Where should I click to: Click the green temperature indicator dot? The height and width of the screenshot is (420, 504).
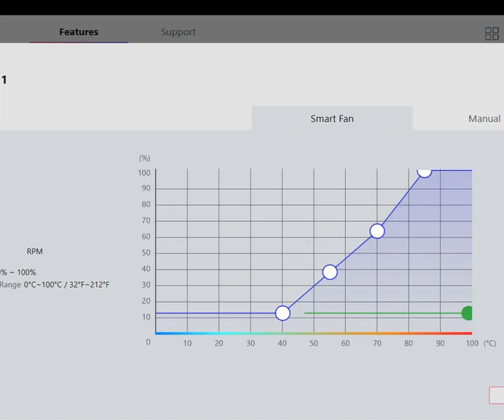[467, 313]
